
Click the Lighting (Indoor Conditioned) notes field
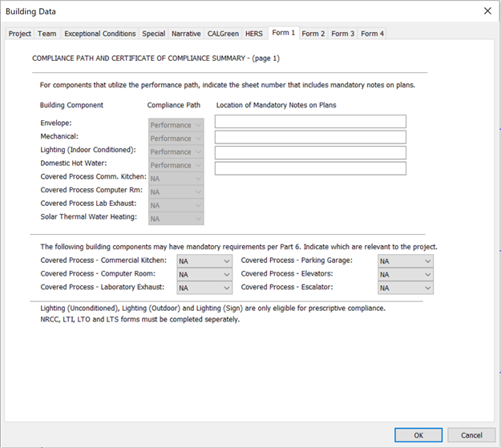pos(310,152)
